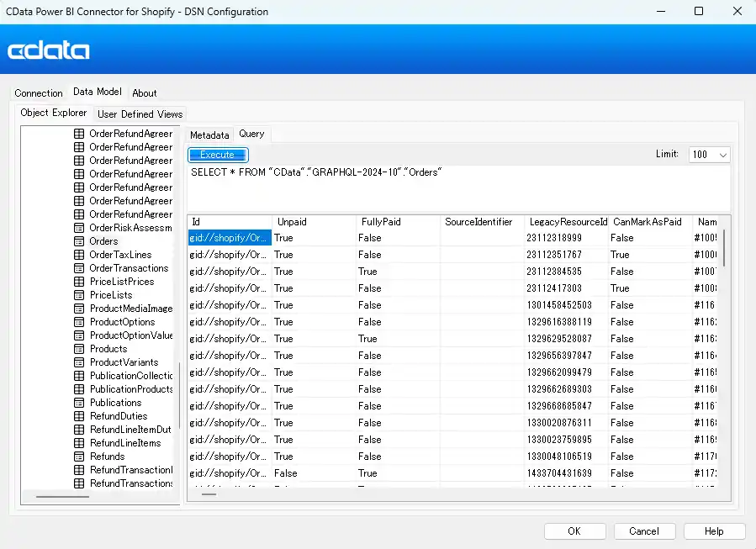Select the Metadata tab

[x=209, y=135]
